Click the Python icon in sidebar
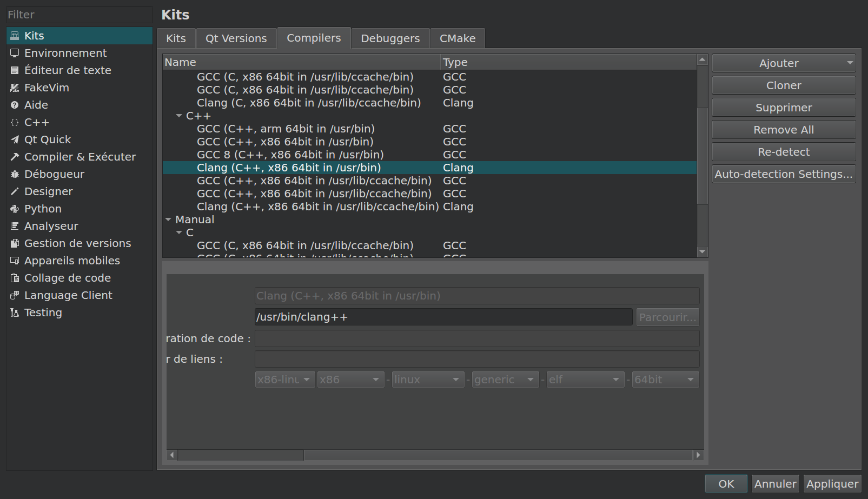The image size is (868, 499). 15,209
